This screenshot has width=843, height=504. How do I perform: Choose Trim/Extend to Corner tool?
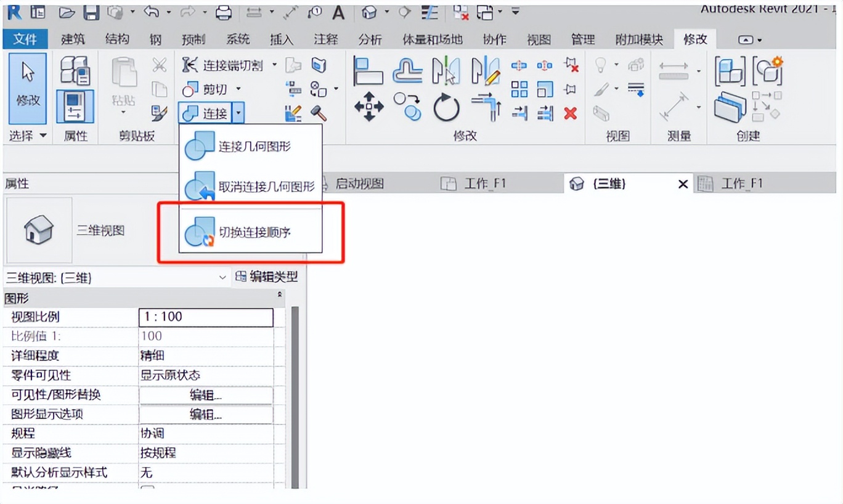(486, 107)
